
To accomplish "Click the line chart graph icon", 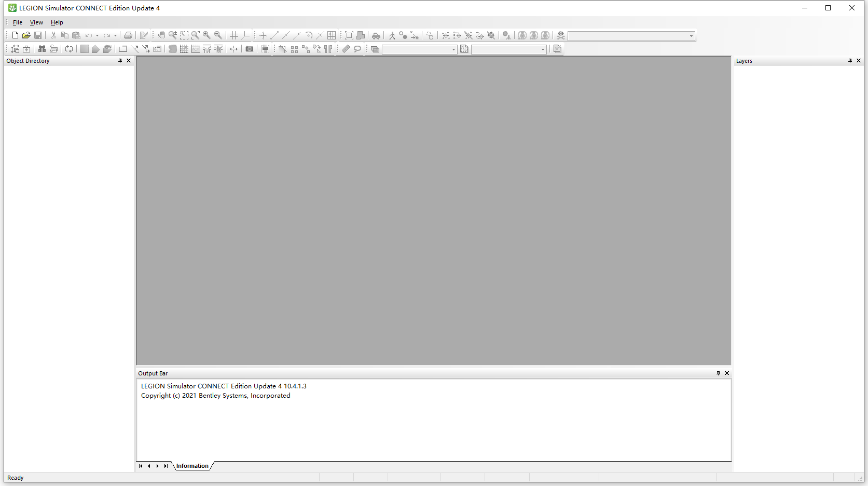I will [x=196, y=49].
